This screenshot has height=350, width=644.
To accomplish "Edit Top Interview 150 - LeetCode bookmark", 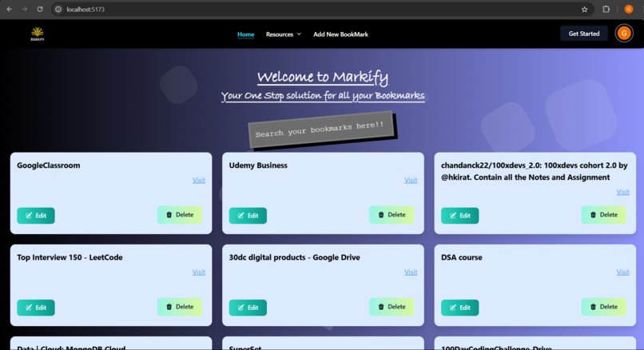I will pyautogui.click(x=36, y=308).
